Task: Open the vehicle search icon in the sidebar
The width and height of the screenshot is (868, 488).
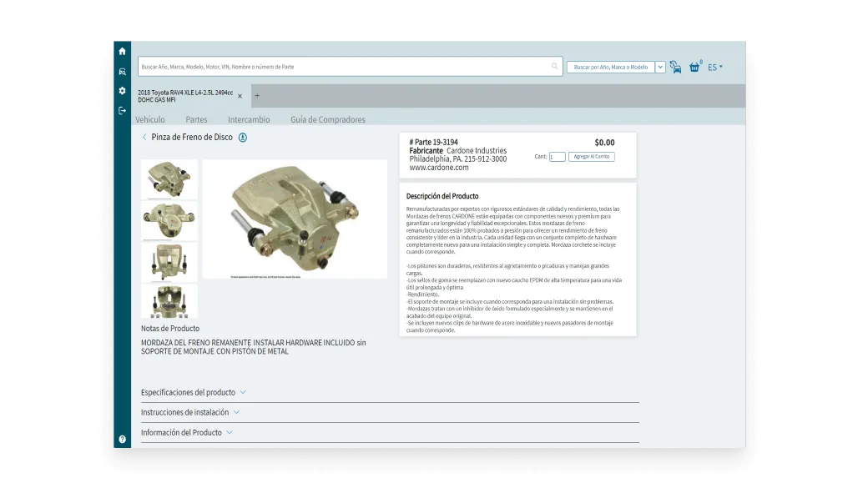Action: point(122,73)
